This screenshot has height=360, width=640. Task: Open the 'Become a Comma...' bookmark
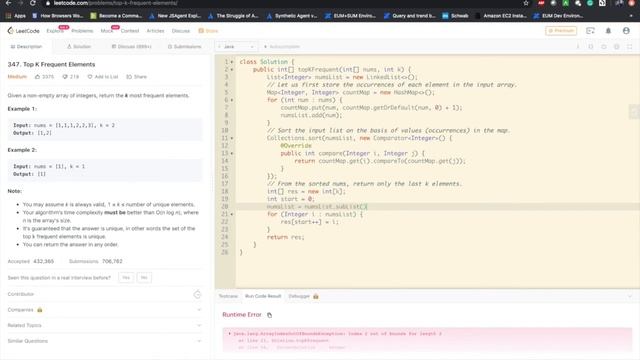tap(116, 16)
